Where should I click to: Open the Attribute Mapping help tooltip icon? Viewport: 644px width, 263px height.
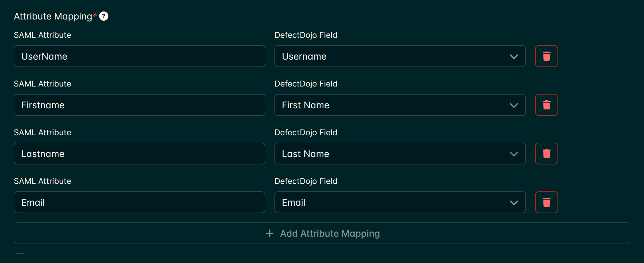pyautogui.click(x=104, y=16)
